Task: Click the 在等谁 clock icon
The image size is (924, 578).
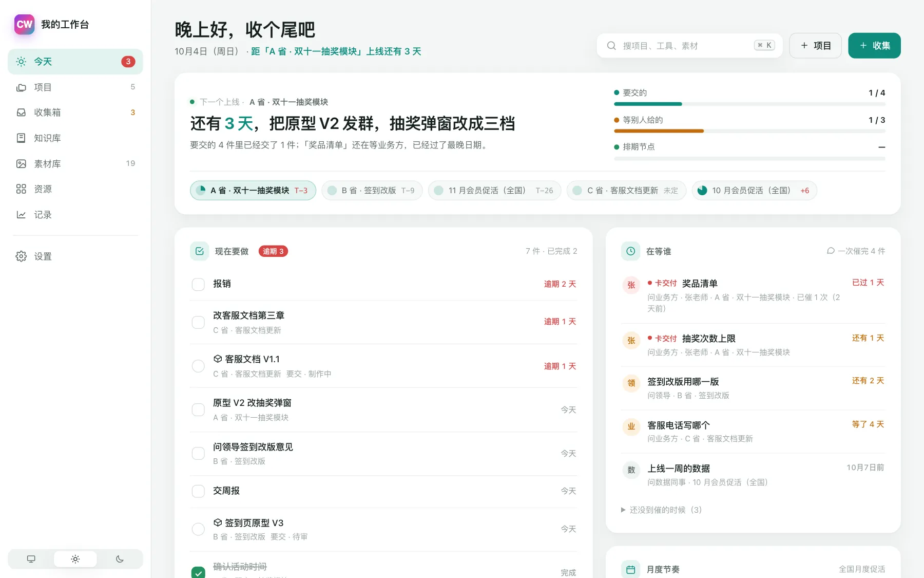Action: (x=631, y=251)
